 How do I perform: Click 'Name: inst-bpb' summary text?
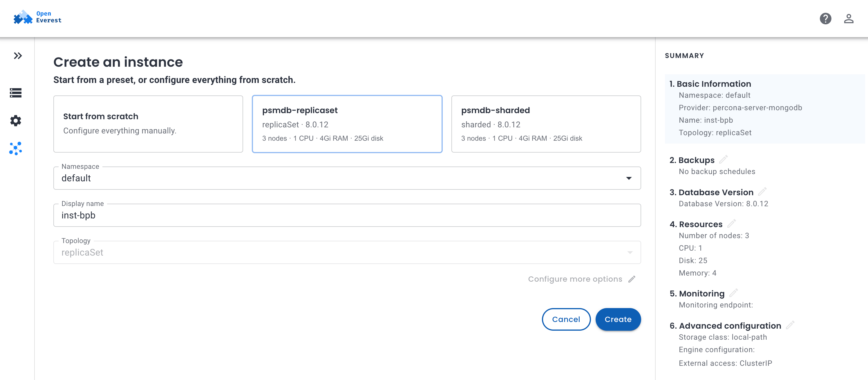(x=706, y=120)
